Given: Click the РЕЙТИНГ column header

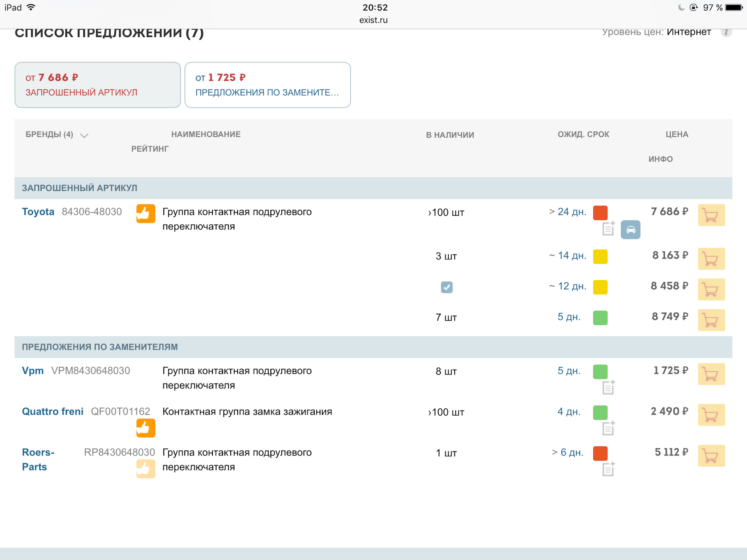Looking at the screenshot, I should pos(150,149).
